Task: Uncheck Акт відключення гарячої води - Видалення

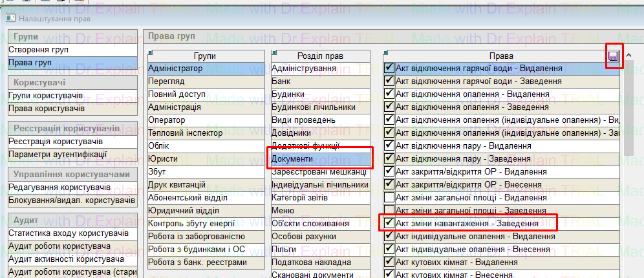Action: (389, 68)
